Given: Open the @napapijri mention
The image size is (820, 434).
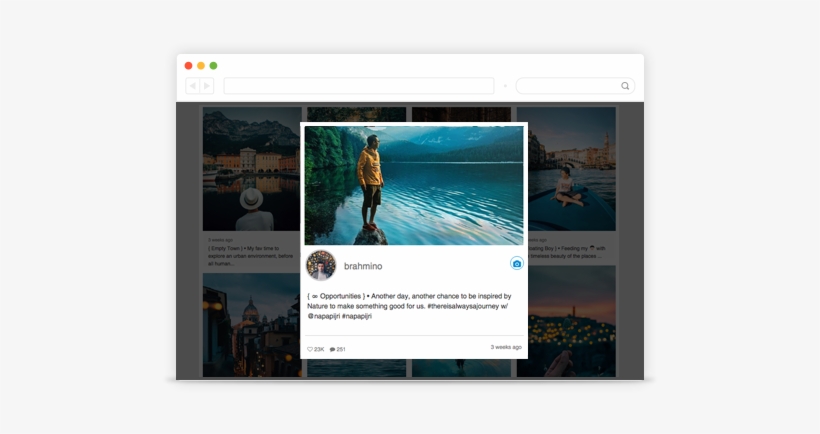Looking at the screenshot, I should tap(324, 316).
